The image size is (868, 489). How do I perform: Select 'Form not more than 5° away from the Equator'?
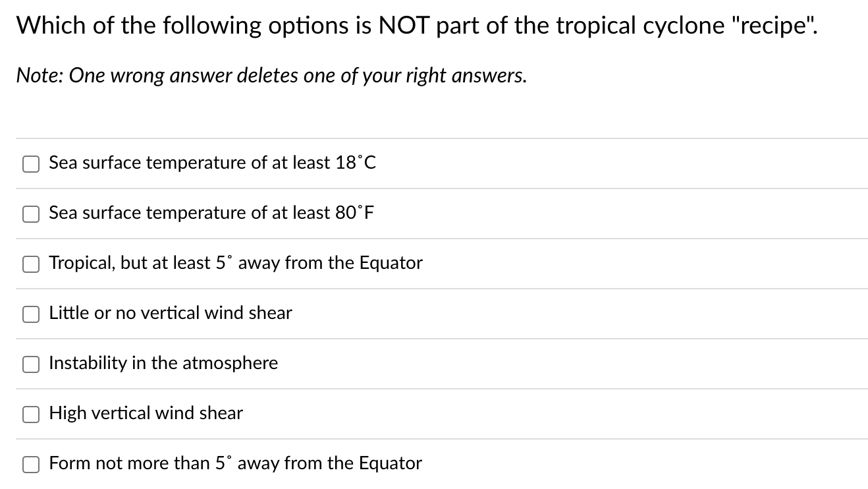[x=31, y=464]
